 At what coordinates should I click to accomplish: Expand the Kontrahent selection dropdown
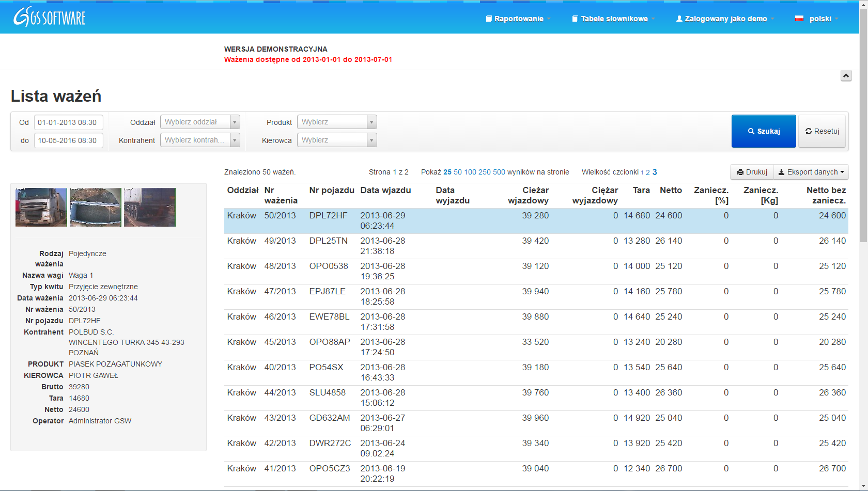(x=200, y=140)
